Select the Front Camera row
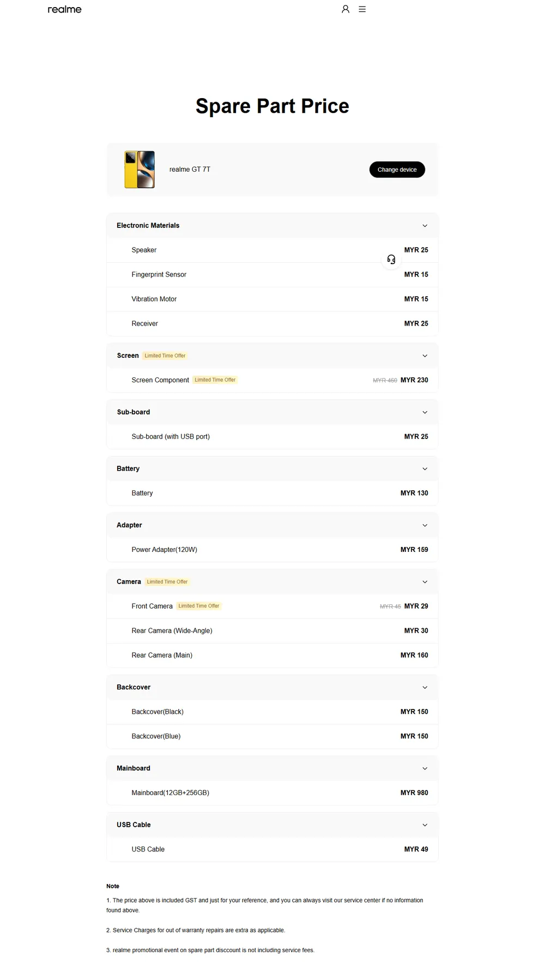Viewport: 545px width, 980px height. click(272, 606)
